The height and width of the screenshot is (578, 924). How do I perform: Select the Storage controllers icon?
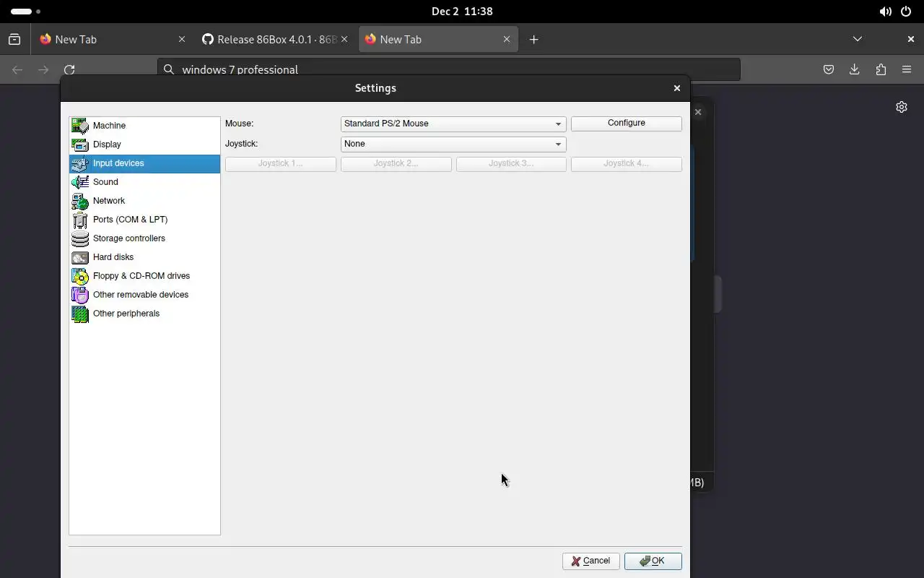(80, 238)
